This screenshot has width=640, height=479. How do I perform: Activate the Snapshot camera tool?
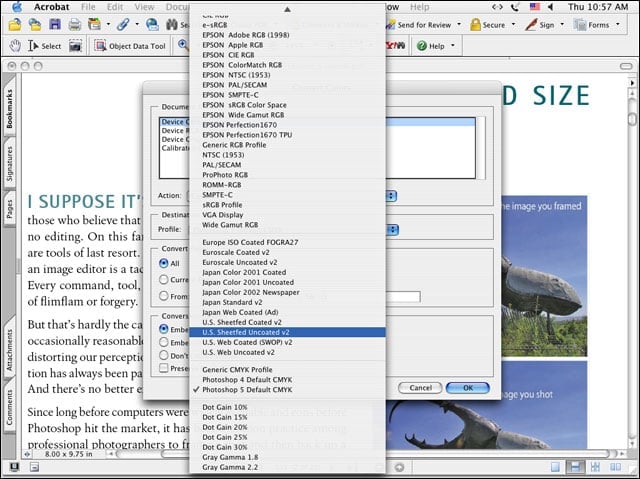click(76, 46)
